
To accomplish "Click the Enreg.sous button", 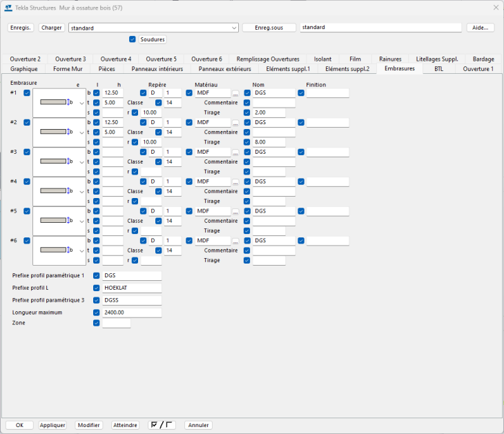I will [269, 28].
